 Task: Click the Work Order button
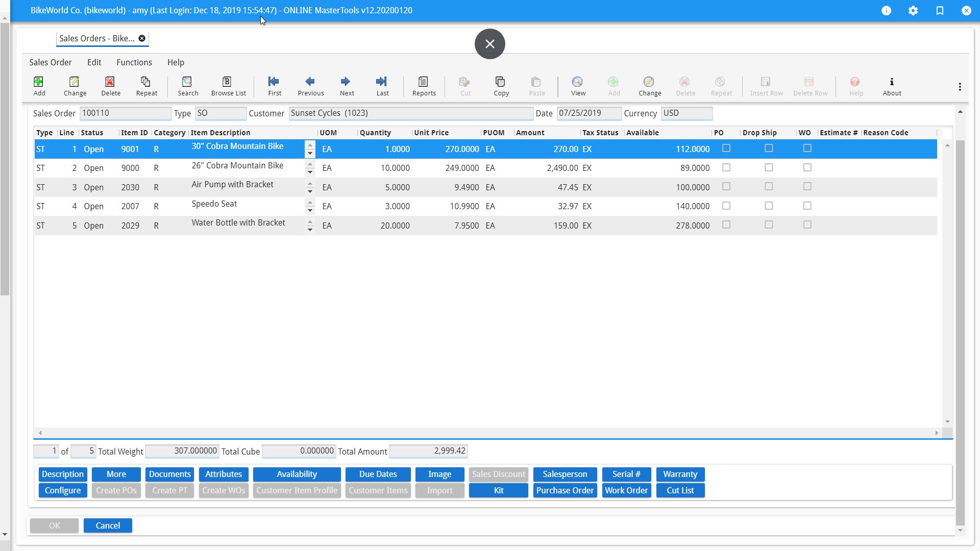[626, 490]
